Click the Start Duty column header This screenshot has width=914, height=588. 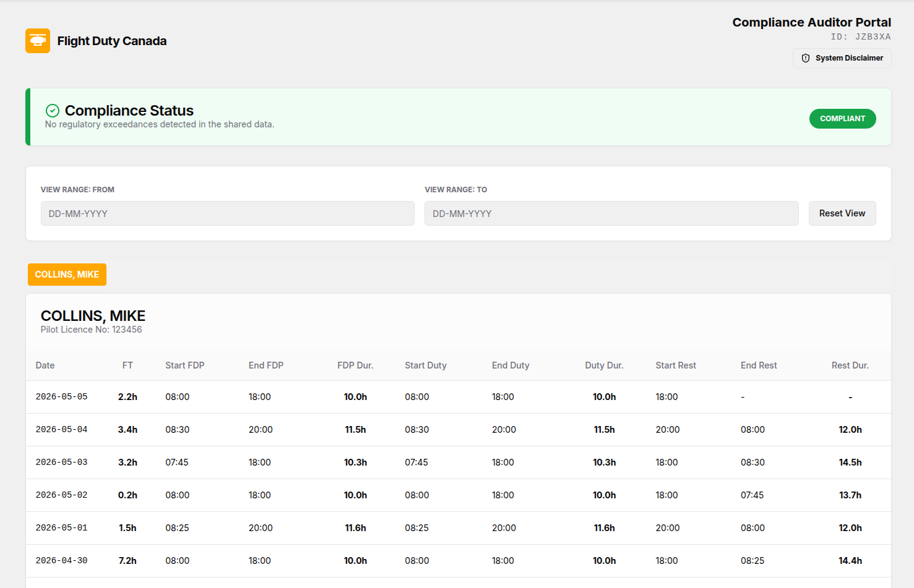426,365
